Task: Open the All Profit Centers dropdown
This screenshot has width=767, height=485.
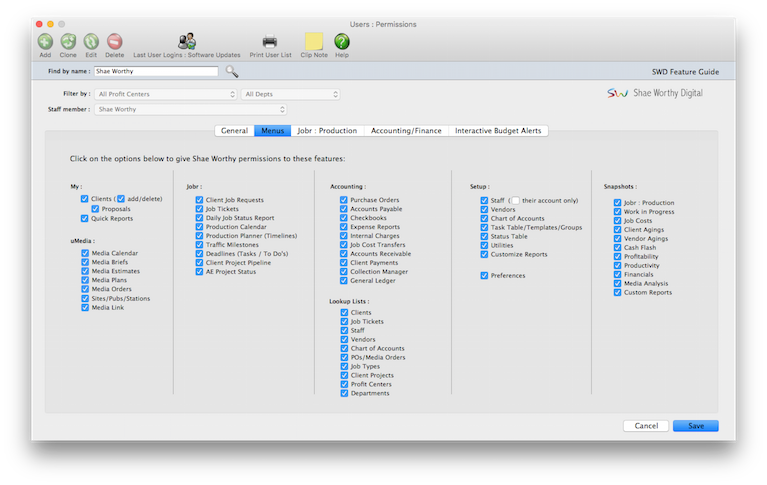Action: tap(166, 94)
